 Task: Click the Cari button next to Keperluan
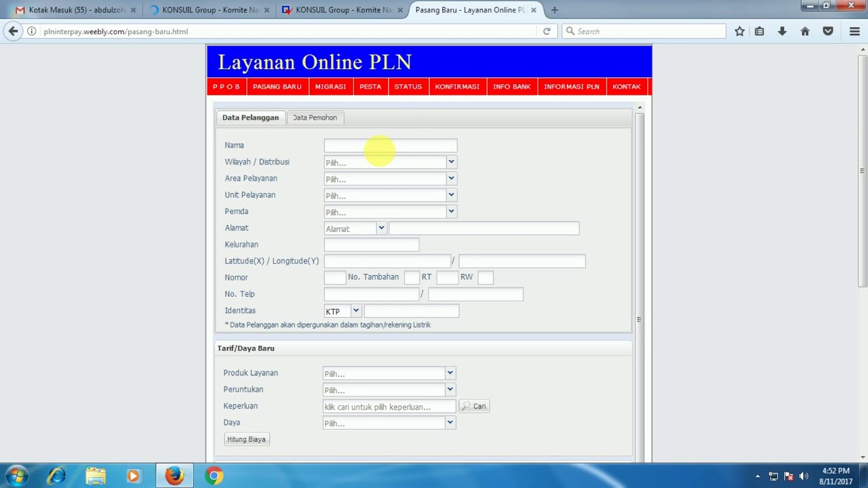tap(474, 406)
